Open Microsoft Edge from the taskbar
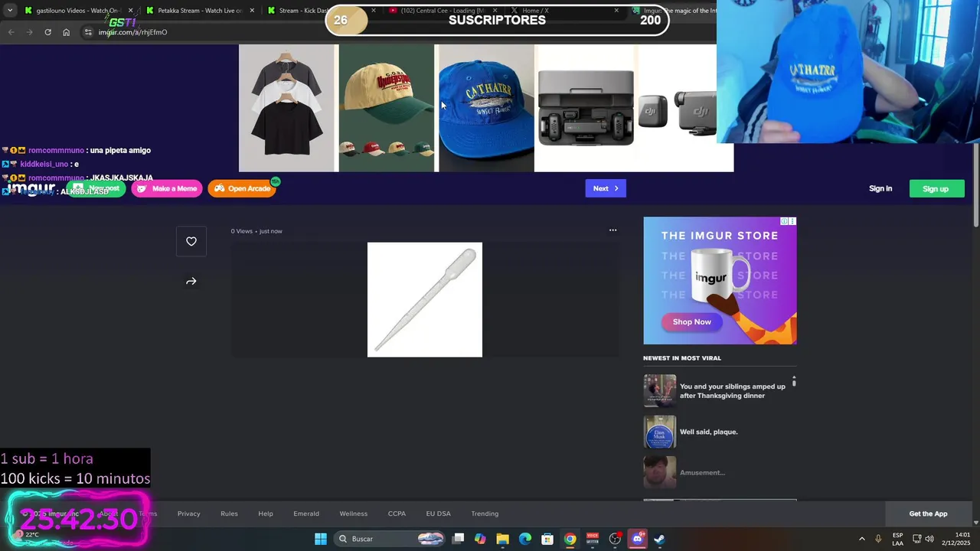This screenshot has height=551, width=980. (x=525, y=539)
